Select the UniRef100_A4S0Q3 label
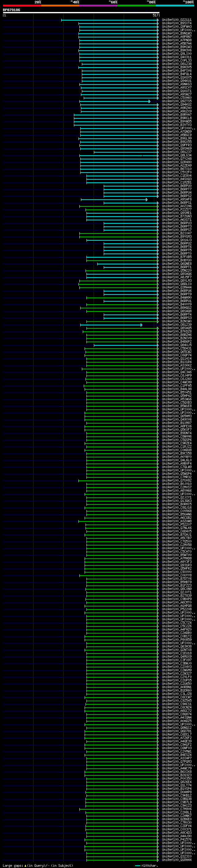 176,179
